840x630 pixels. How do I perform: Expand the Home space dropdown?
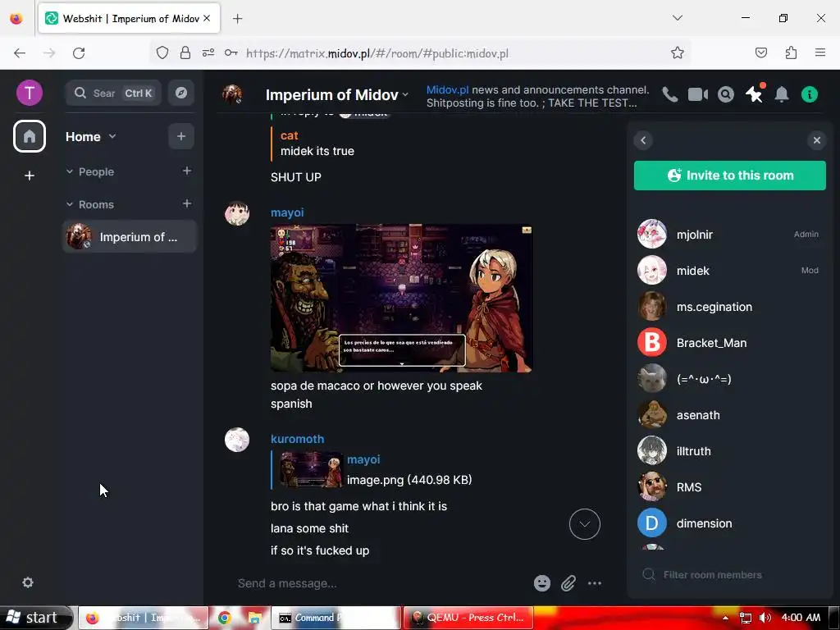point(112,137)
